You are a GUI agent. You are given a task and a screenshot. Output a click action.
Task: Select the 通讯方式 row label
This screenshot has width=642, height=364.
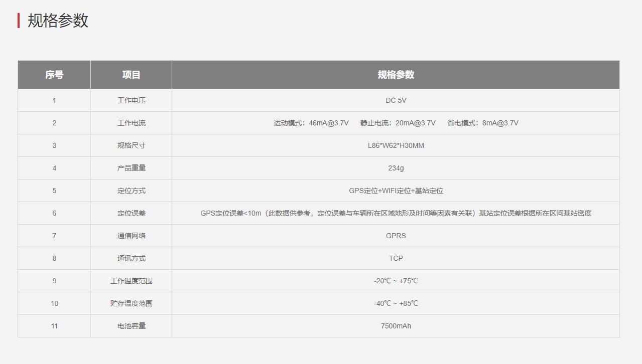pyautogui.click(x=131, y=258)
